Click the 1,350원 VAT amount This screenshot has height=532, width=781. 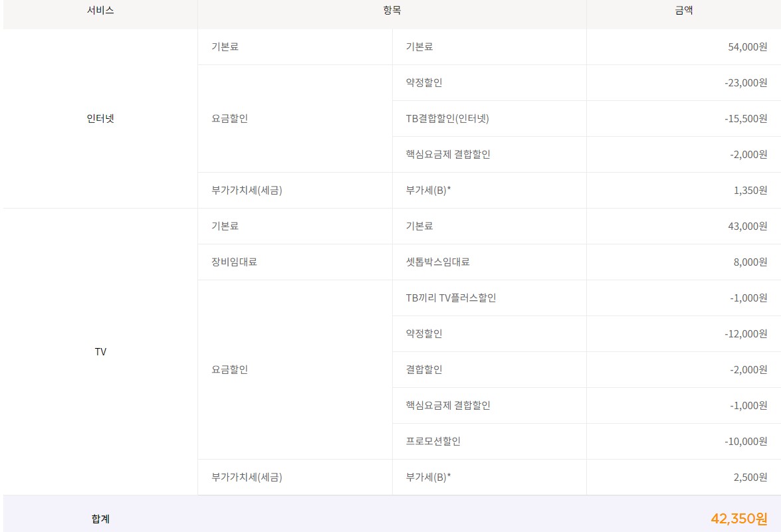750,191
